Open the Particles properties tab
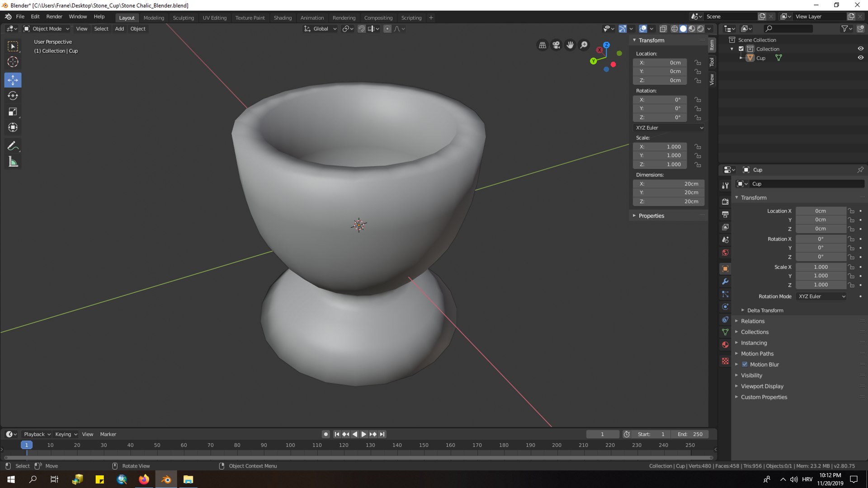Viewport: 868px width, 488px height. (725, 294)
